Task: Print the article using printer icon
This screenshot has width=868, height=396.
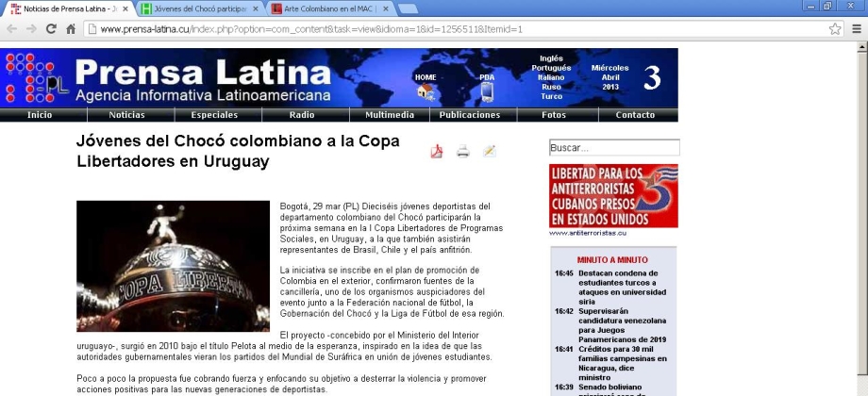Action: click(463, 151)
